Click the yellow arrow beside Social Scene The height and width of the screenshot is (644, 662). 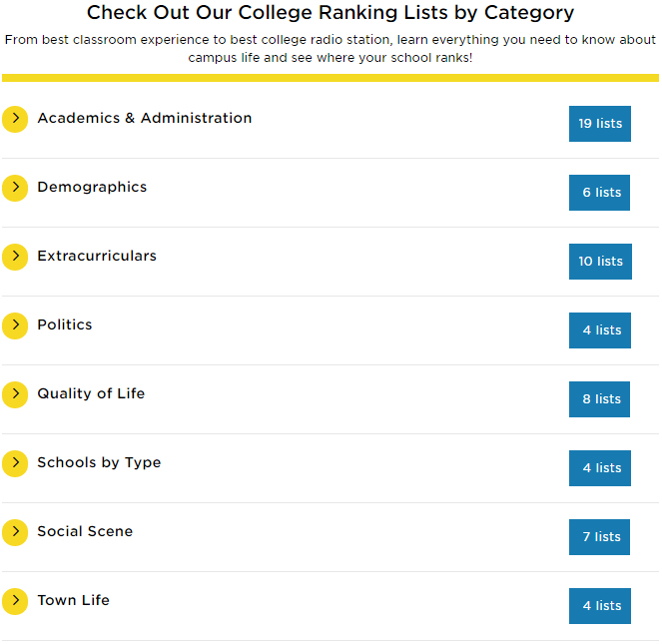(x=15, y=532)
